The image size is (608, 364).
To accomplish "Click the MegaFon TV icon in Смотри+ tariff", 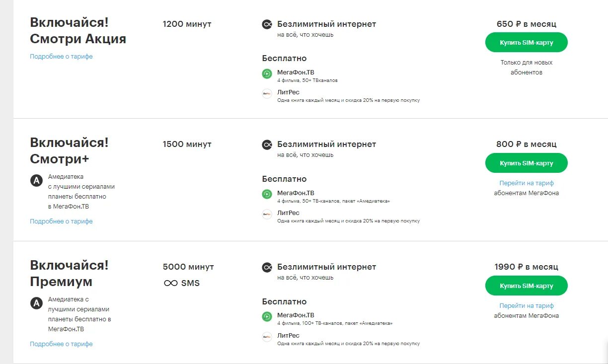I will coord(267,194).
